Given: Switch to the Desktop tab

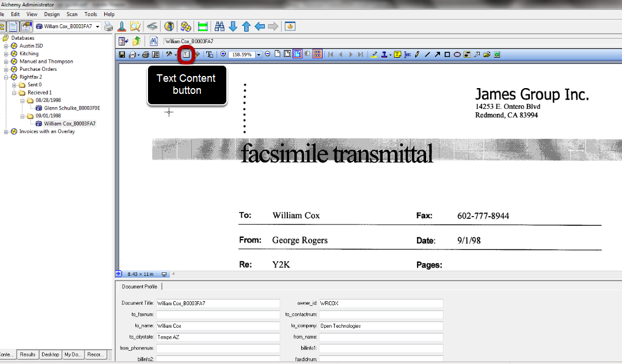Looking at the screenshot, I should click(x=50, y=354).
